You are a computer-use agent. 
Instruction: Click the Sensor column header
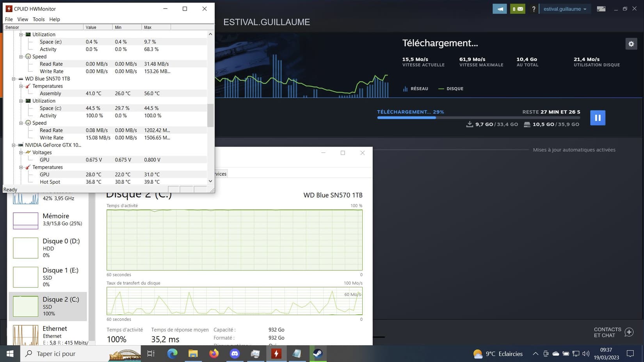(x=43, y=27)
